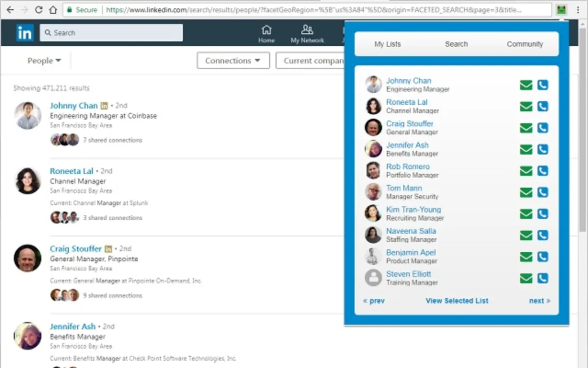This screenshot has width=588, height=368.
Task: Open the My Network icon
Action: click(x=307, y=34)
